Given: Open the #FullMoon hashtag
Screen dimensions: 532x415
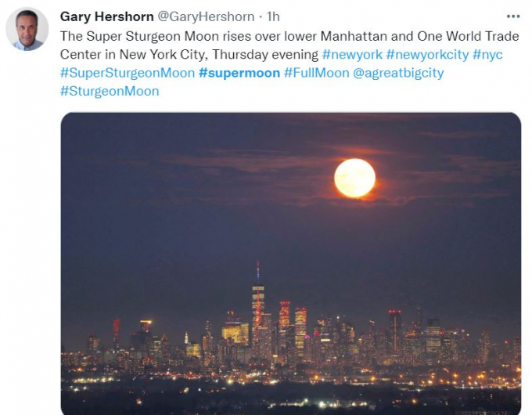Looking at the screenshot, I should [x=317, y=73].
